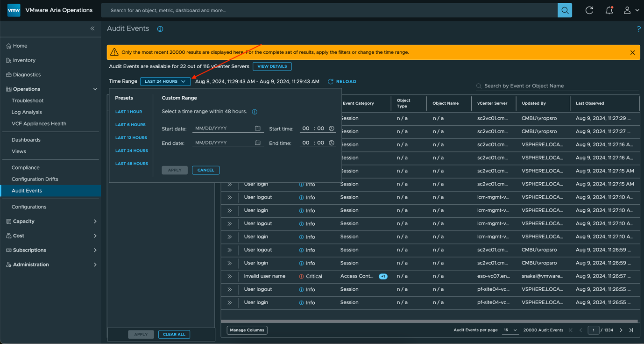Click the page number input box
This screenshot has height=344, width=644.
click(x=594, y=330)
